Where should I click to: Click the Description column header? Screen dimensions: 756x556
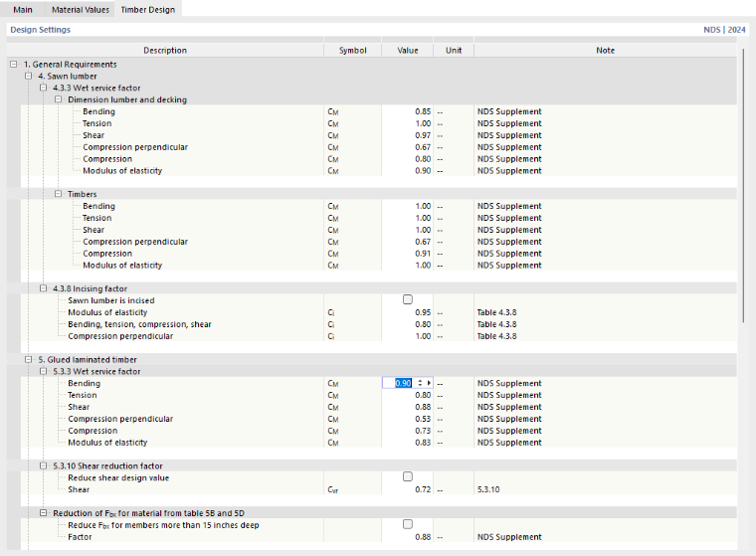165,50
